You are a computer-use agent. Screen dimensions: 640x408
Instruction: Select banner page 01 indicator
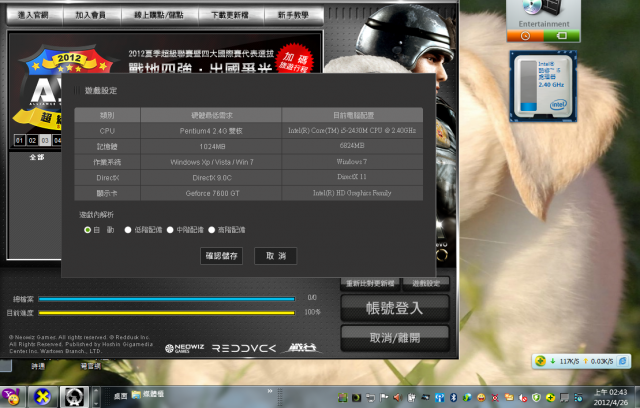coord(19,140)
